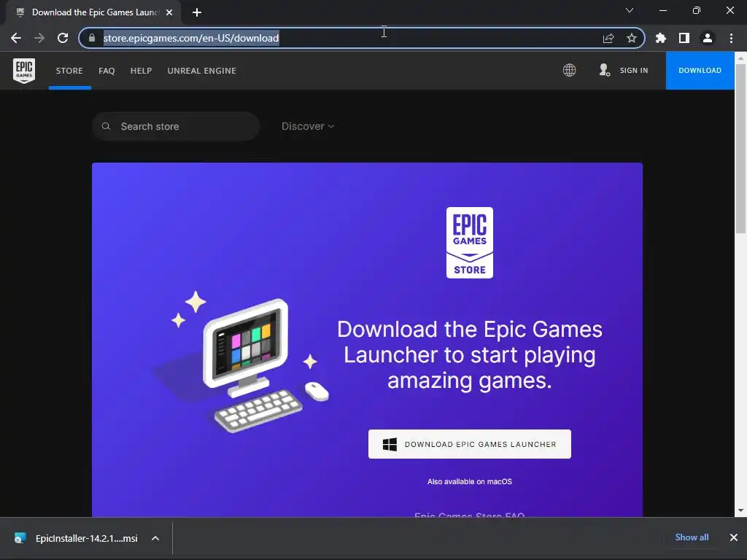Open the browser side panel
747x560 pixels.
click(x=684, y=38)
